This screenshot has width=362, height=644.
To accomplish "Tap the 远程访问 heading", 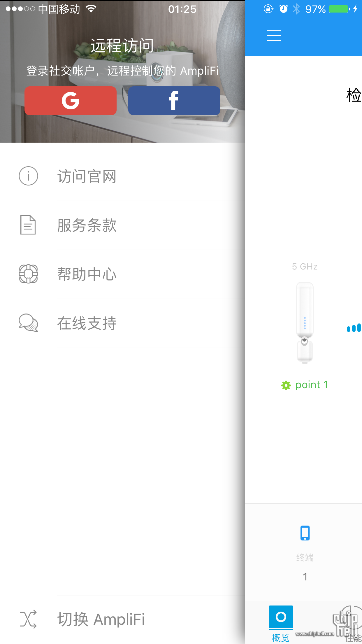I will (x=122, y=45).
